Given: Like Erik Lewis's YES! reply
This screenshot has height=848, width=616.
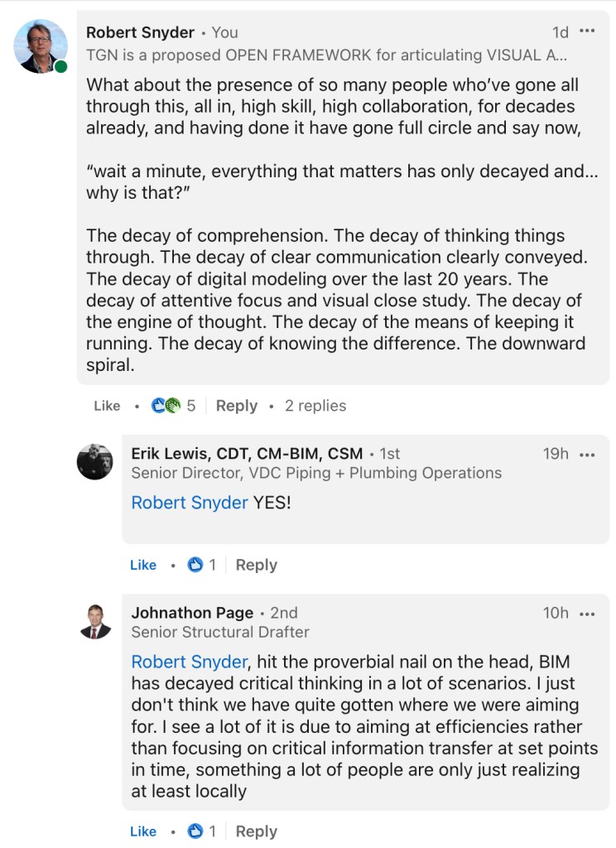Looking at the screenshot, I should pyautogui.click(x=143, y=565).
